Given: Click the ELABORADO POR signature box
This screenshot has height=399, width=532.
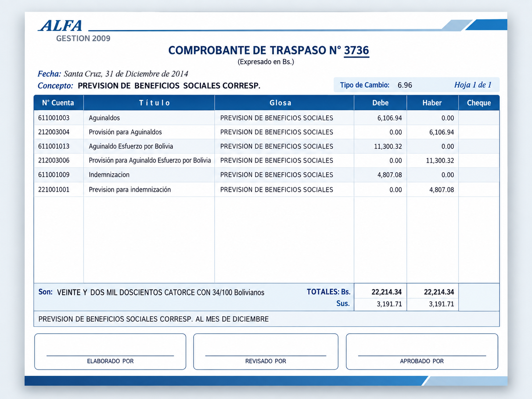Looking at the screenshot, I should click(x=110, y=352).
